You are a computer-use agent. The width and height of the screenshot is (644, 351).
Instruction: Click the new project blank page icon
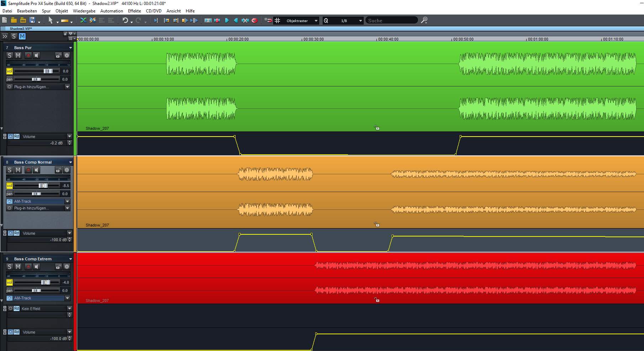coord(5,20)
